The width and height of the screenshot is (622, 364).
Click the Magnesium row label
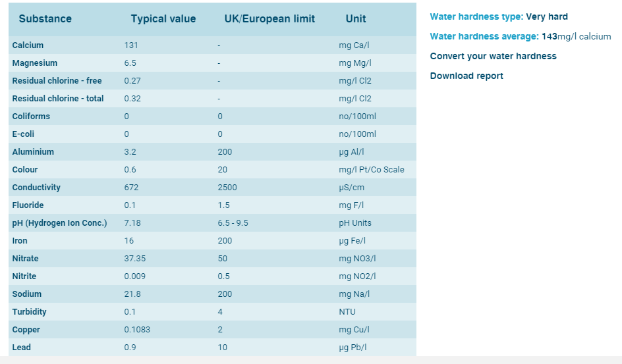34,63
